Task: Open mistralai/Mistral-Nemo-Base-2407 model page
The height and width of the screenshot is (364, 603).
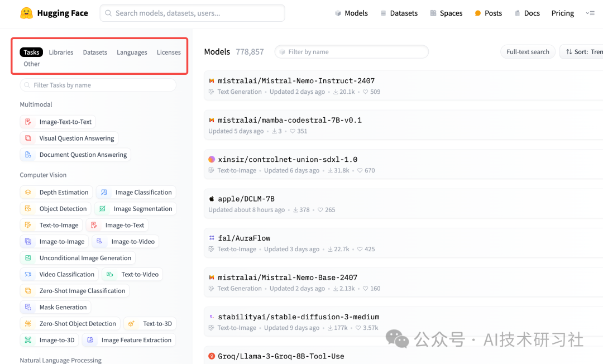Action: (288, 277)
